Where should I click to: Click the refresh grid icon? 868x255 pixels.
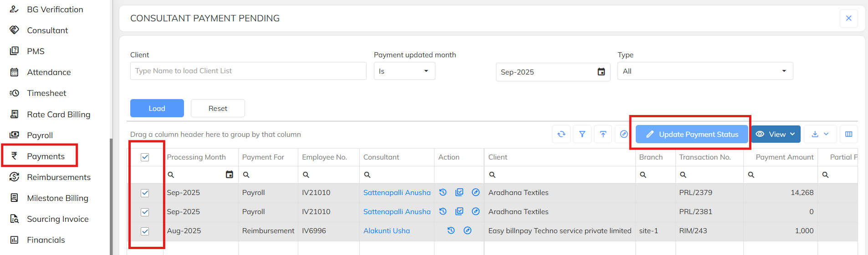(561, 134)
